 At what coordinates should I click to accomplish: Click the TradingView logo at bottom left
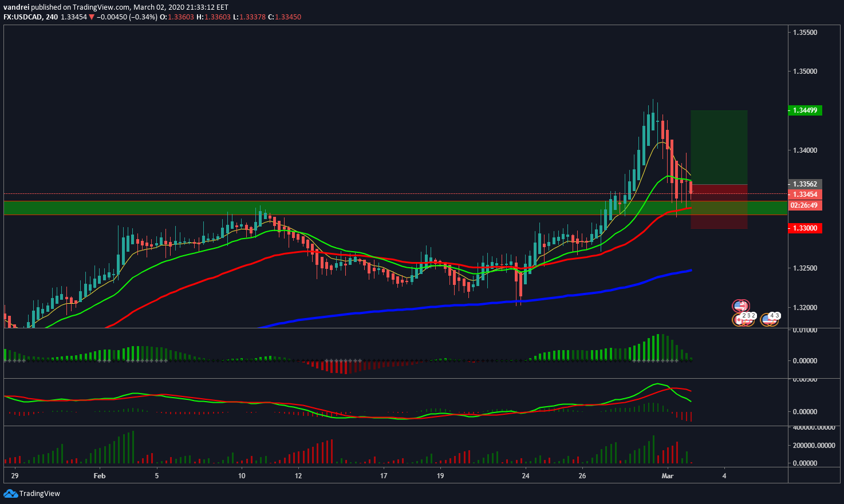coord(31,493)
